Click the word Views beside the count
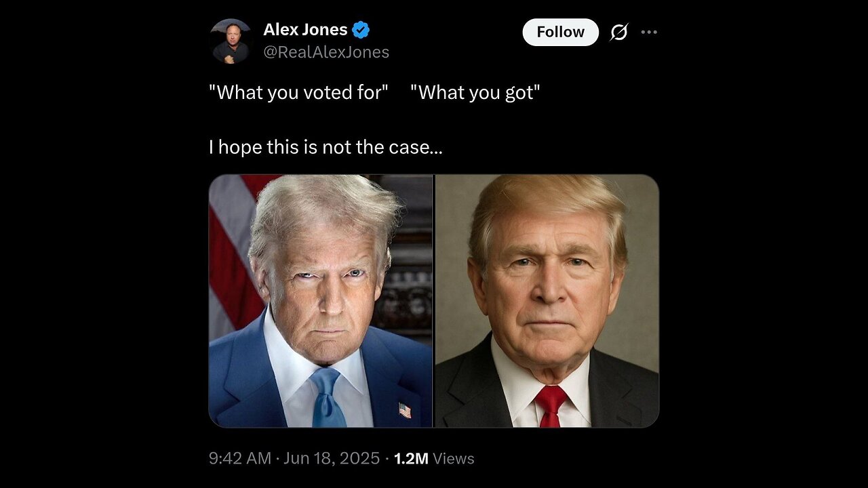The image size is (868, 488). click(x=454, y=459)
